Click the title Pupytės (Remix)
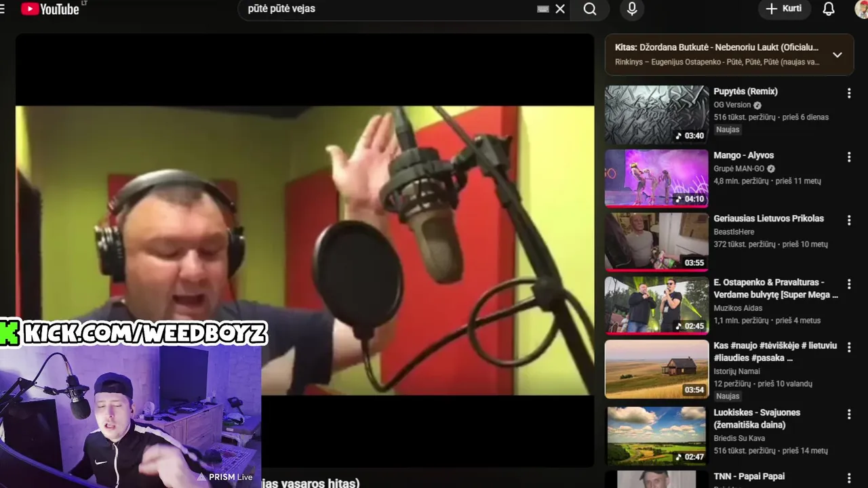This screenshot has height=488, width=868. point(745,91)
